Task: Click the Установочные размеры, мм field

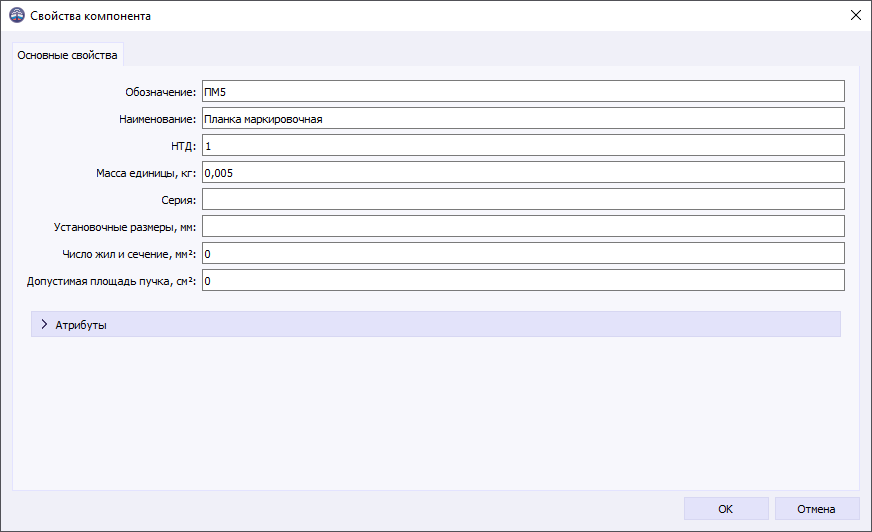Action: [x=523, y=227]
